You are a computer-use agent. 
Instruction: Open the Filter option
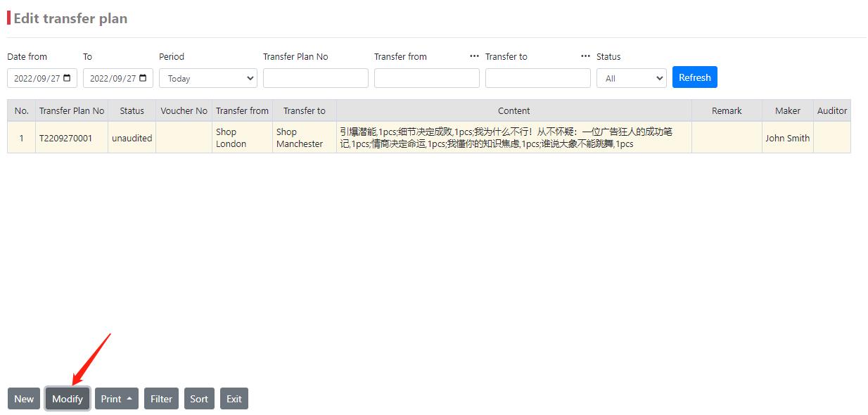(x=162, y=399)
